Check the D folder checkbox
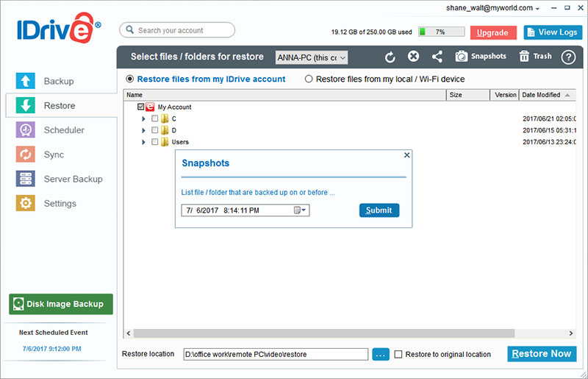This screenshot has height=379, width=588. click(x=154, y=130)
